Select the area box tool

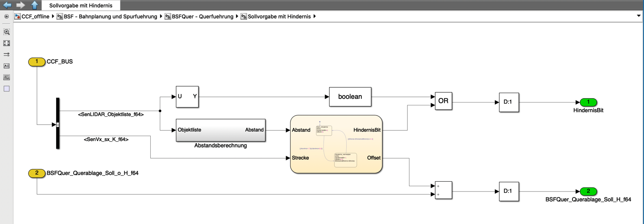pos(7,89)
